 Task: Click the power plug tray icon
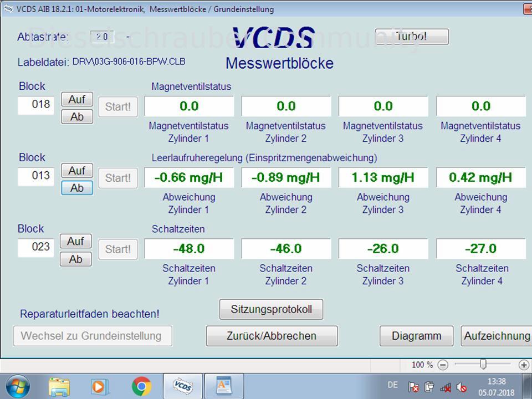429,387
